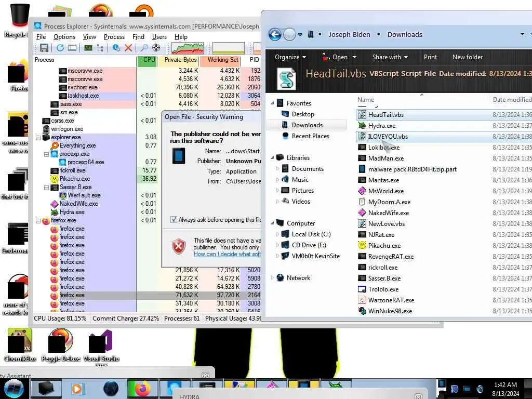
Task: Click Print in the Explorer command bar
Action: [x=430, y=57]
